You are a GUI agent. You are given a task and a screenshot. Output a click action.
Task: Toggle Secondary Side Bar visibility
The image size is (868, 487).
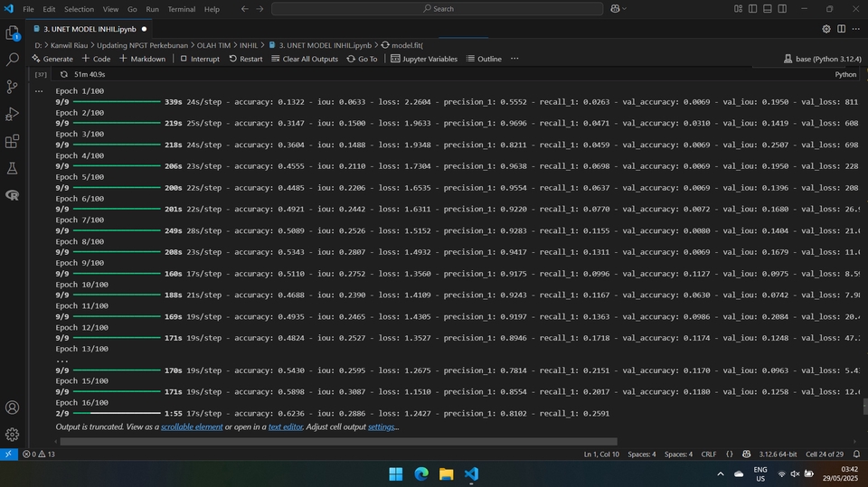coord(782,9)
